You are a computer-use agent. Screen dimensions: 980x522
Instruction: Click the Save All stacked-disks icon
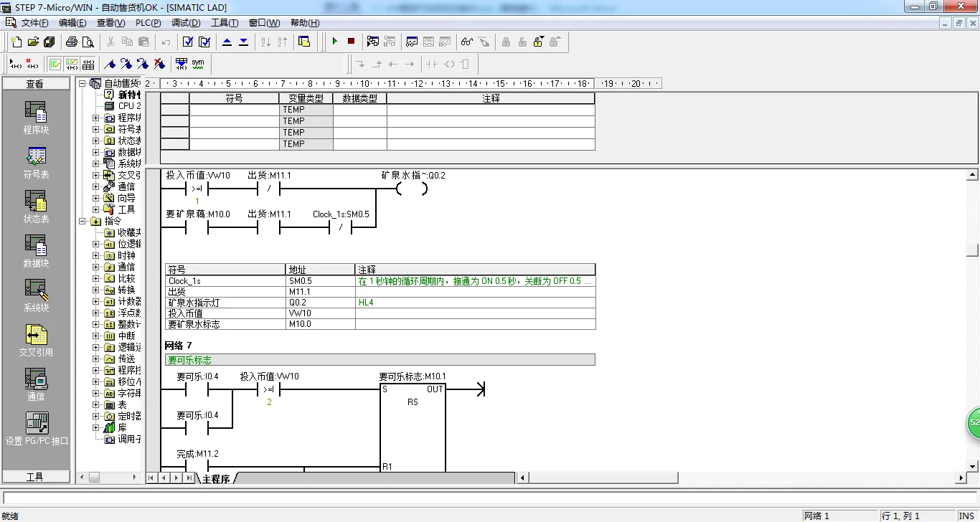pyautogui.click(x=50, y=42)
